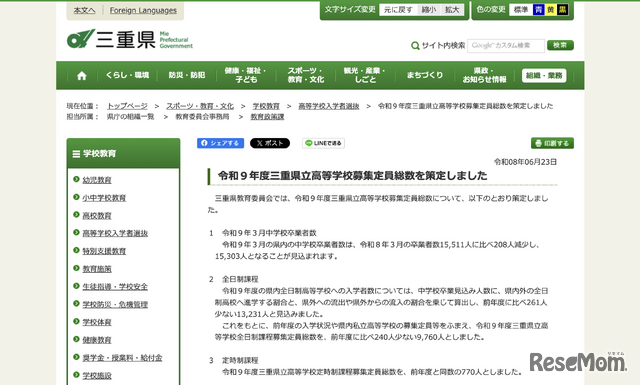Go to home via house icon
The image size is (640, 385).
(82, 76)
